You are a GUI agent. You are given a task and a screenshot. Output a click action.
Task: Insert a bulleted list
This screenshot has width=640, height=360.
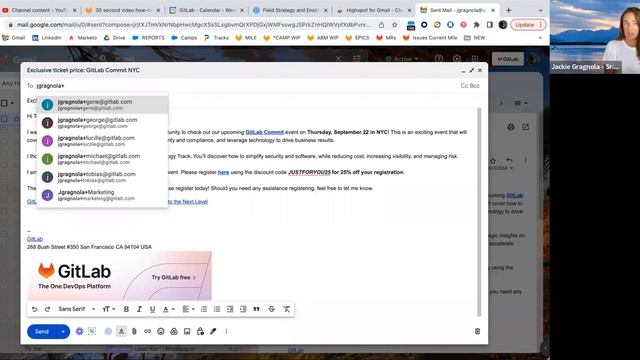coord(217,309)
